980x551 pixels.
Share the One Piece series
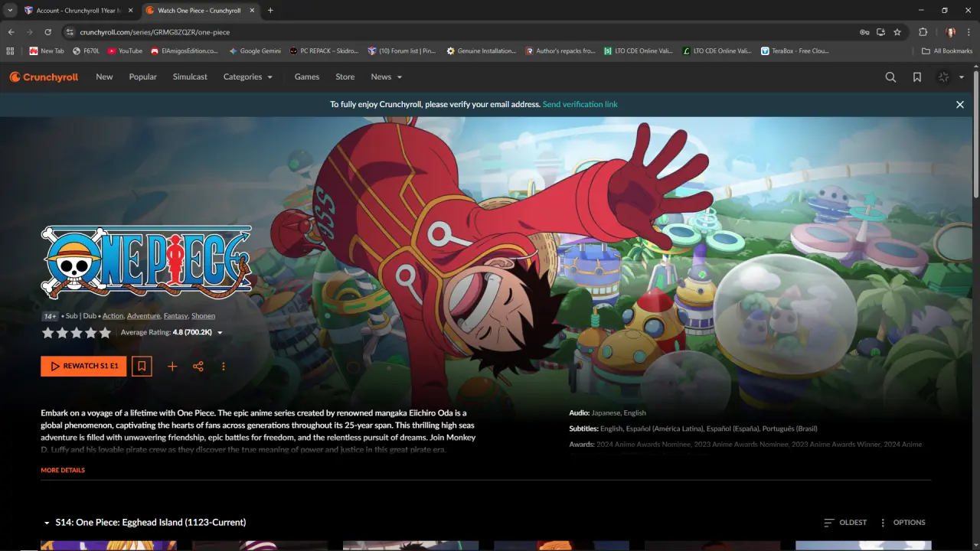pos(198,367)
